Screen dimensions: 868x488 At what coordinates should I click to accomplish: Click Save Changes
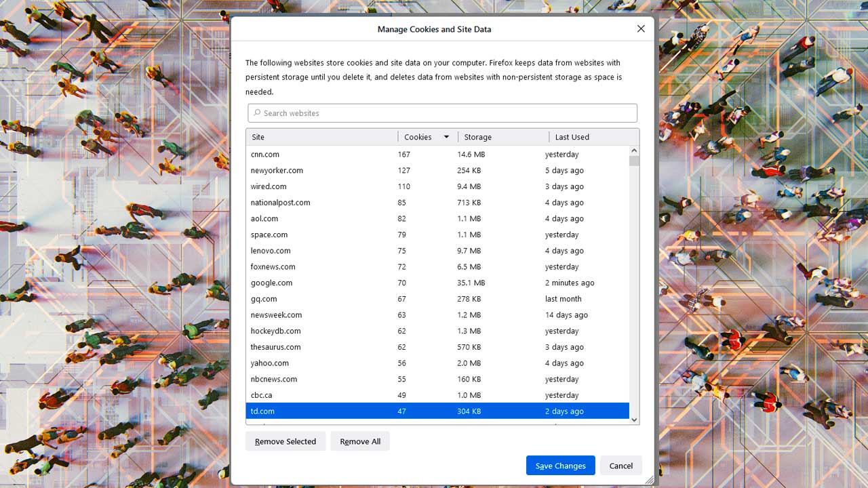[560, 466]
